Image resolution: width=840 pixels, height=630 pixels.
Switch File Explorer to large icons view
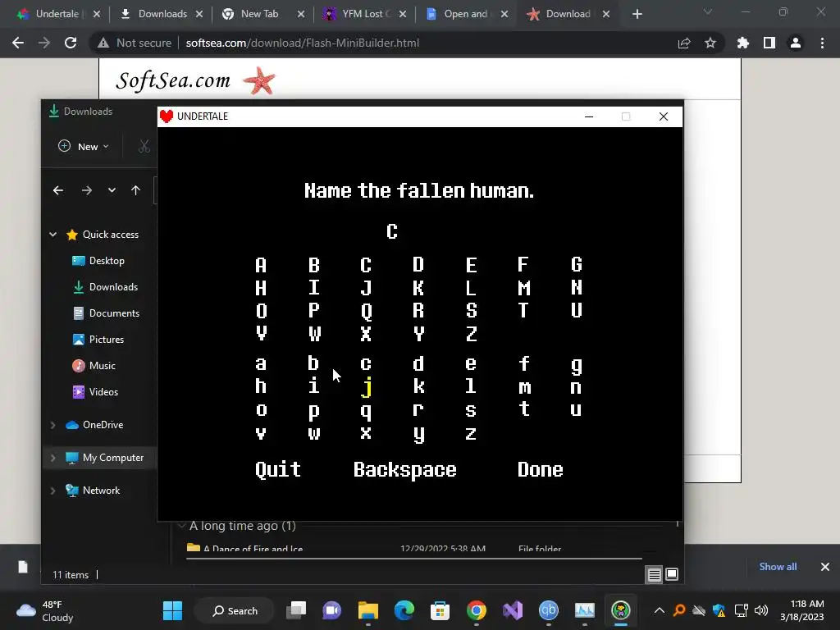click(672, 575)
